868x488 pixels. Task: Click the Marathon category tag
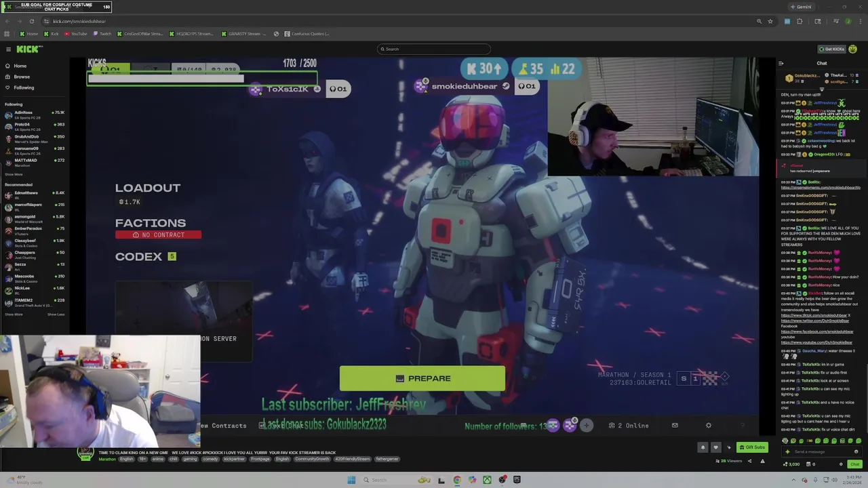point(107,459)
